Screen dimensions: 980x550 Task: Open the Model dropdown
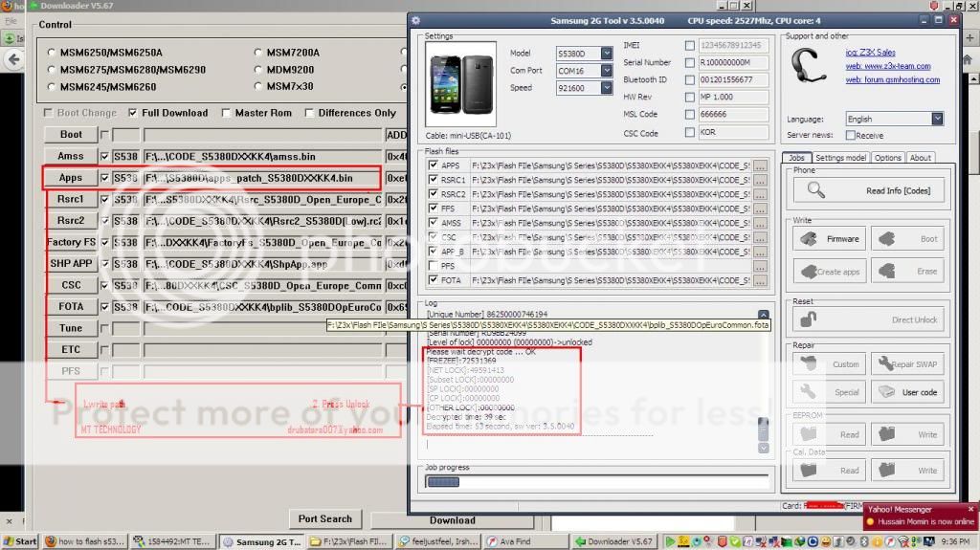pos(606,54)
